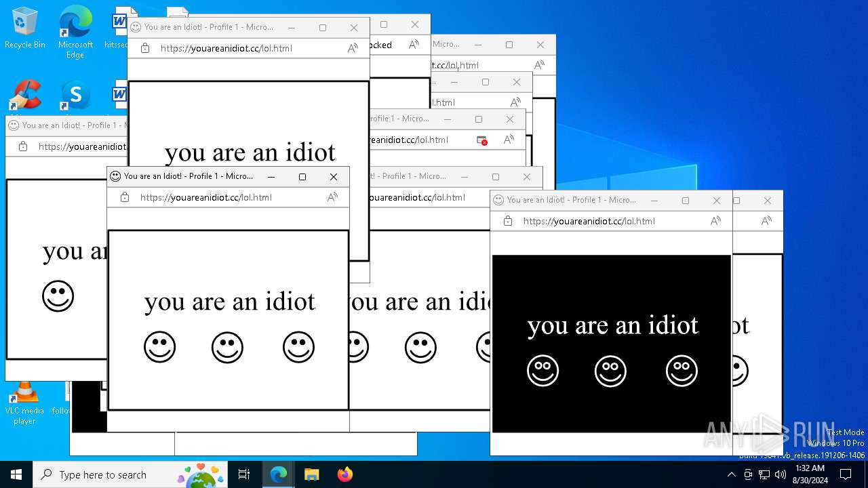Click the left smiley in the front-center window
The height and width of the screenshot is (488, 868).
(x=159, y=347)
